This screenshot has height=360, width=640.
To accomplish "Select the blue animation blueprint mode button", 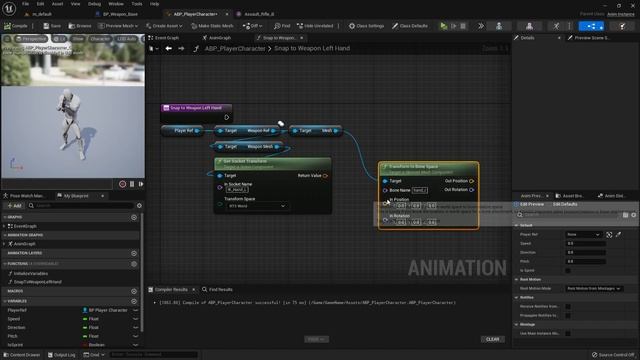I will (x=591, y=26).
